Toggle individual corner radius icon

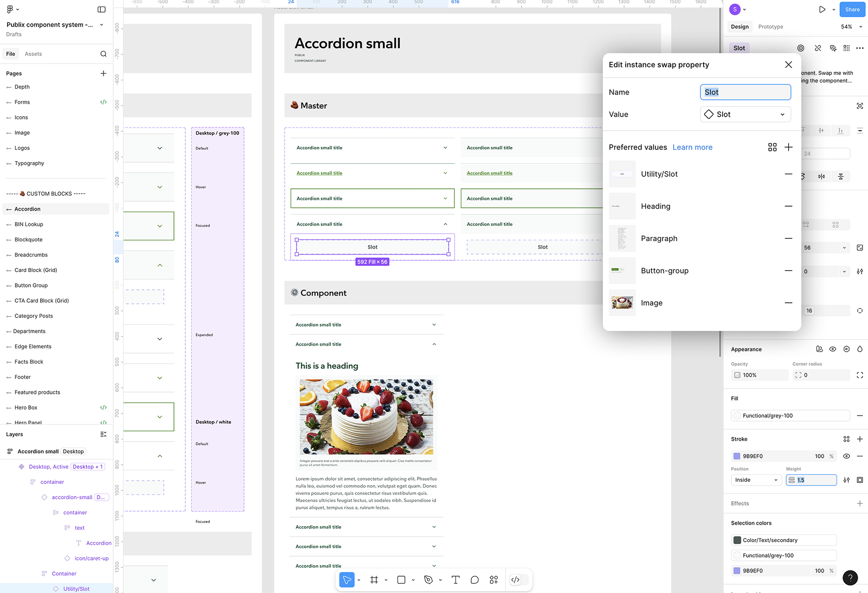tap(860, 375)
